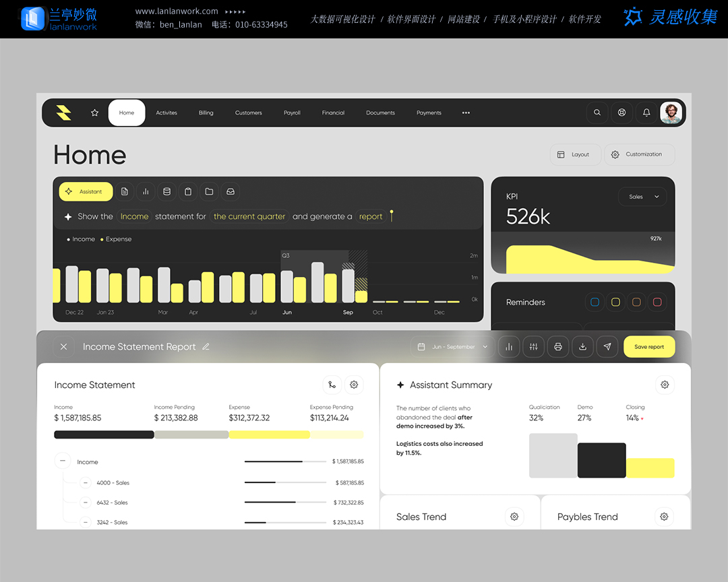Image resolution: width=728 pixels, height=582 pixels.
Task: Click the search icon in top navigation
Action: (597, 113)
